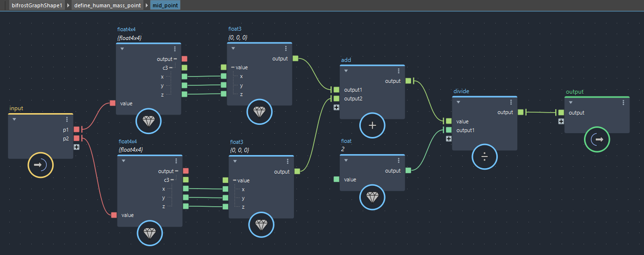This screenshot has height=255, width=644.
Task: Navigate to bifrostGraphShape1 in the breadcrumb
Action: coord(37,5)
